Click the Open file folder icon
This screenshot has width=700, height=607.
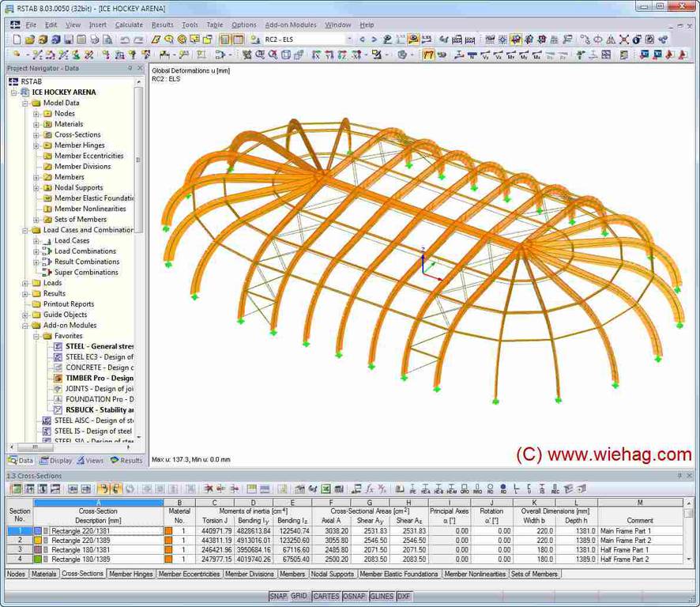pyautogui.click(x=29, y=40)
